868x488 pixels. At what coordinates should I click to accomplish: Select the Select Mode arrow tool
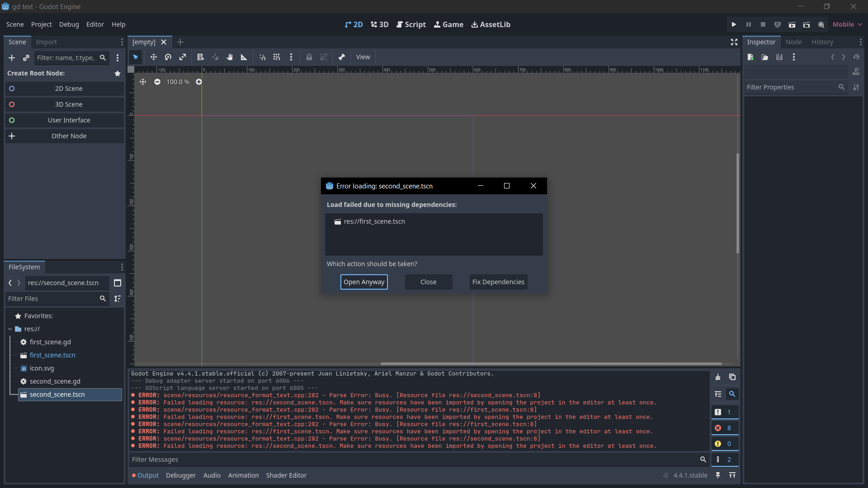coord(136,57)
